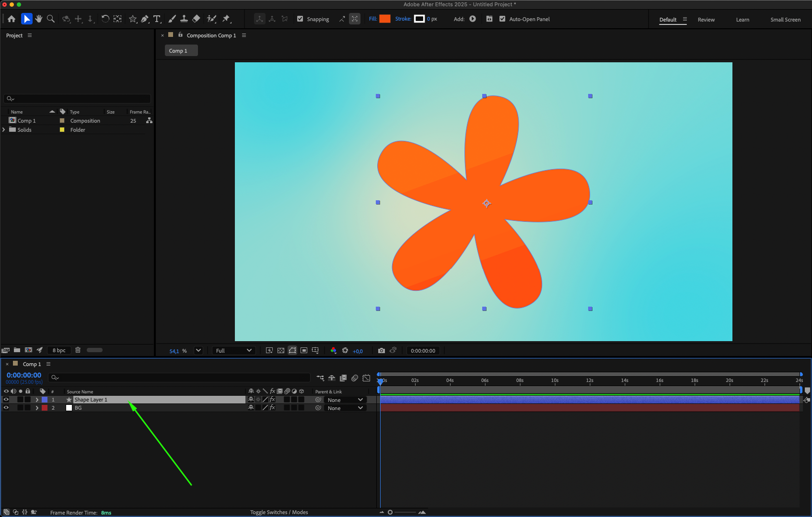Select the Zoom magnifier tool
This screenshot has height=517, width=812.
point(51,19)
